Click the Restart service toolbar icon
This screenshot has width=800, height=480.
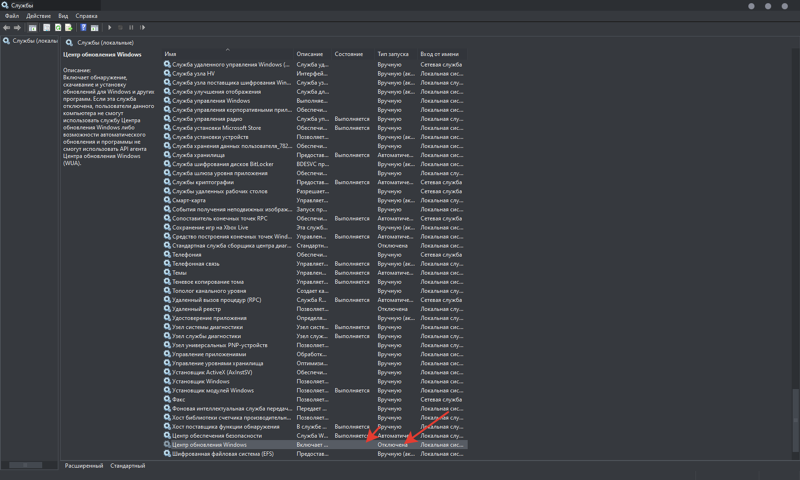142,28
